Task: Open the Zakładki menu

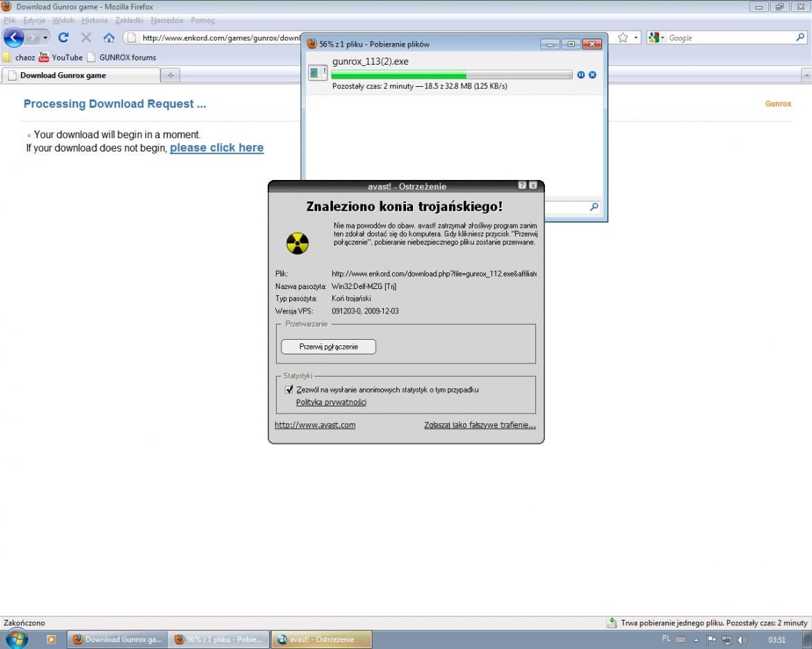Action: point(129,20)
